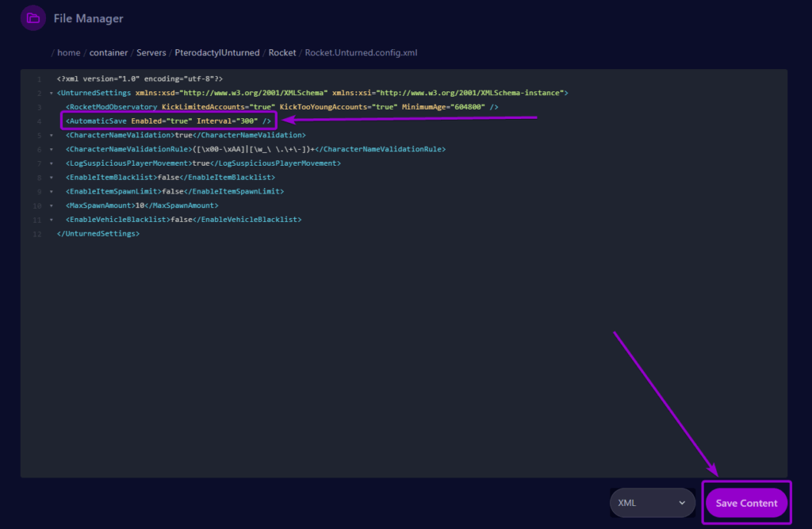Click the MaxSpawnAmount value 10
This screenshot has height=529, width=812.
point(140,205)
